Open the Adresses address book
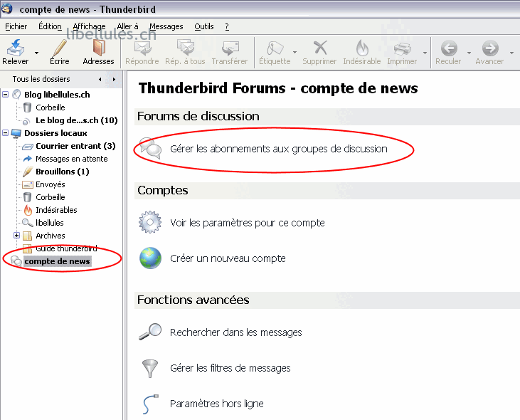Image resolution: width=520 pixels, height=420 pixels. pyautogui.click(x=98, y=48)
